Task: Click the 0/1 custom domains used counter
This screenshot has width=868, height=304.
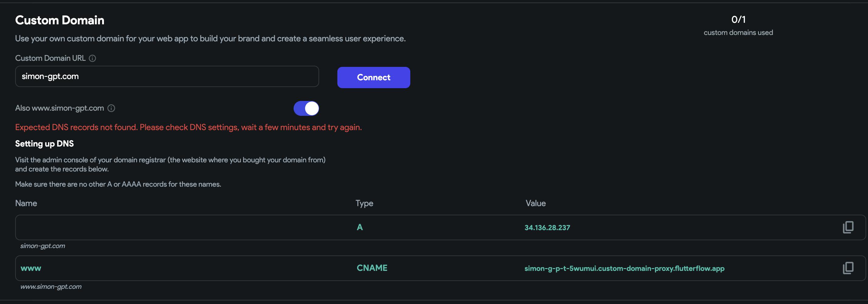Action: [738, 20]
